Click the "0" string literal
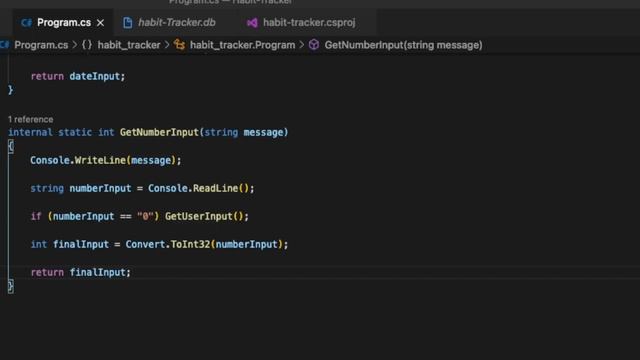640x360 pixels. point(145,216)
